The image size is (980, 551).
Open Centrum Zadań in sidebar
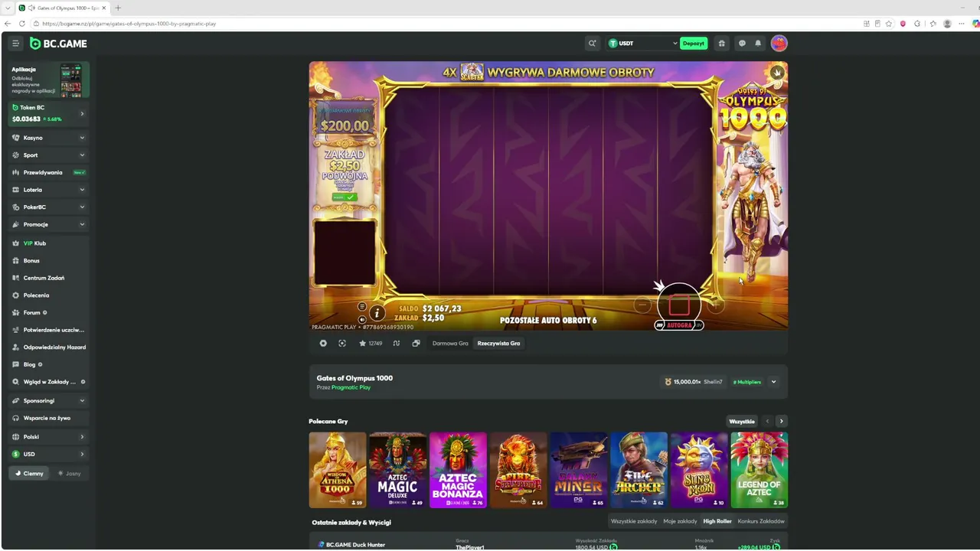tap(49, 278)
